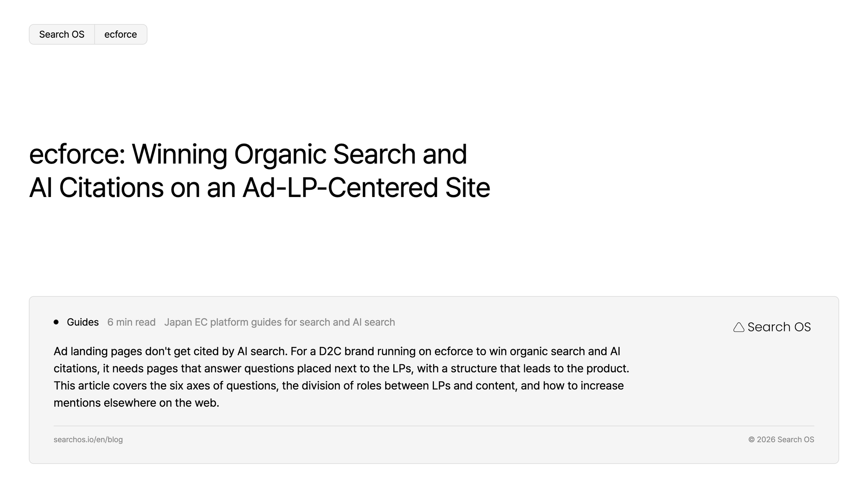Follow the searchos.io/en/blog link
Screen dimensions: 868x488
(88, 440)
